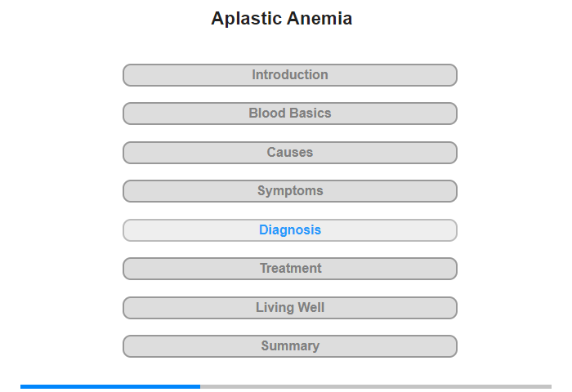
Task: Click the highlighted Diagnosis button
Action: (x=290, y=230)
